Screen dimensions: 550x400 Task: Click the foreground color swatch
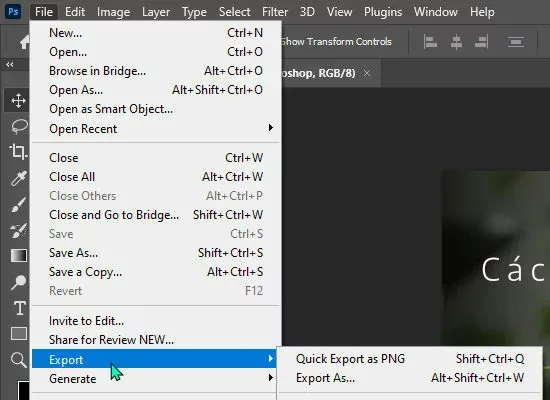[24, 390]
